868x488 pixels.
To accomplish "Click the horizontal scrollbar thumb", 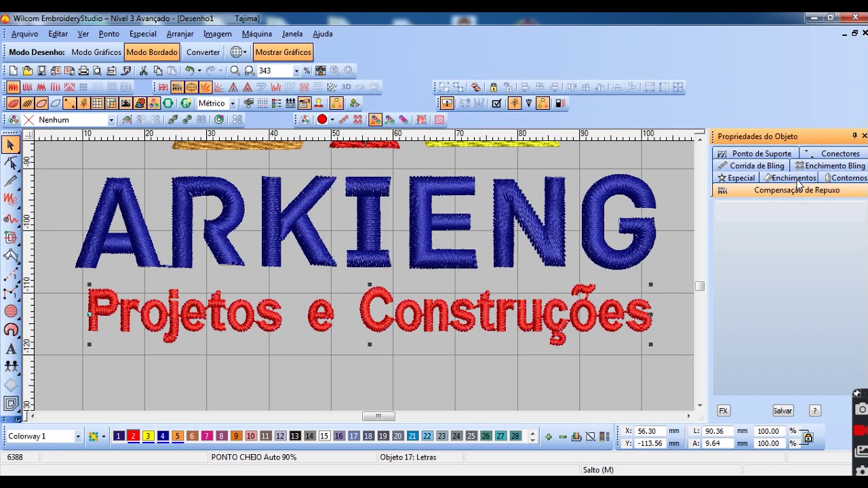I will pyautogui.click(x=378, y=416).
